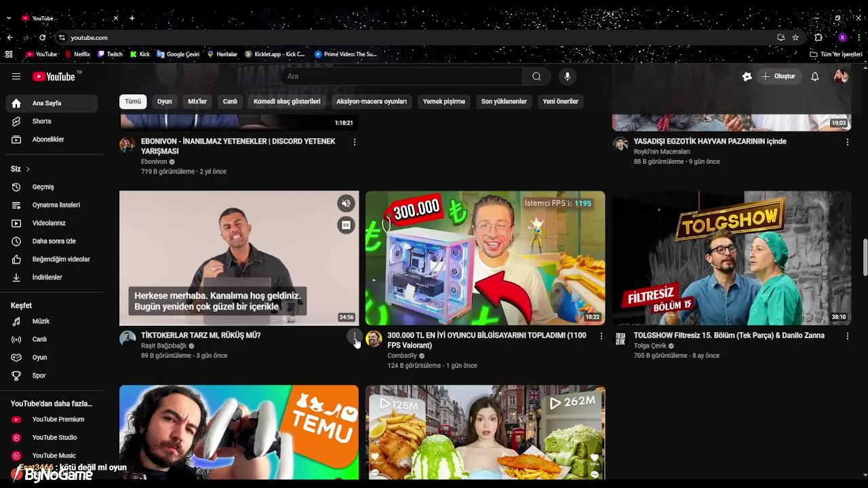
Task: Go to Ana Sayfa in sidebar
Action: 52,103
